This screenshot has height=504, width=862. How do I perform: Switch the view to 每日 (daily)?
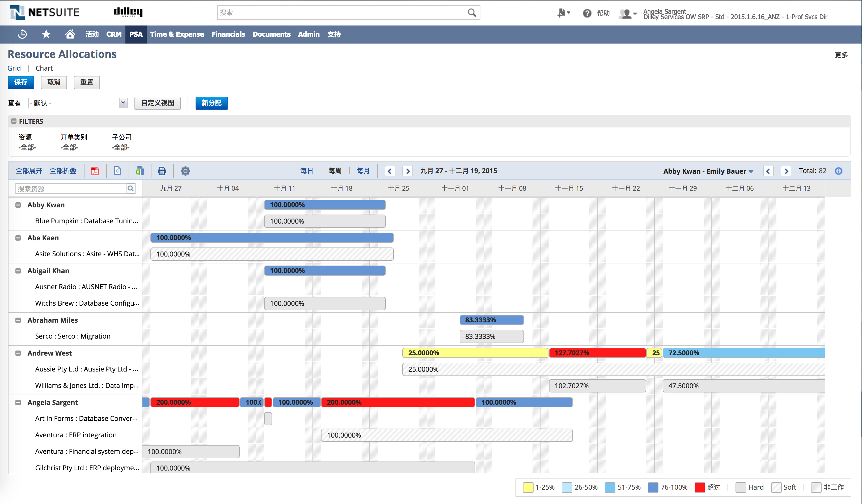pos(306,171)
